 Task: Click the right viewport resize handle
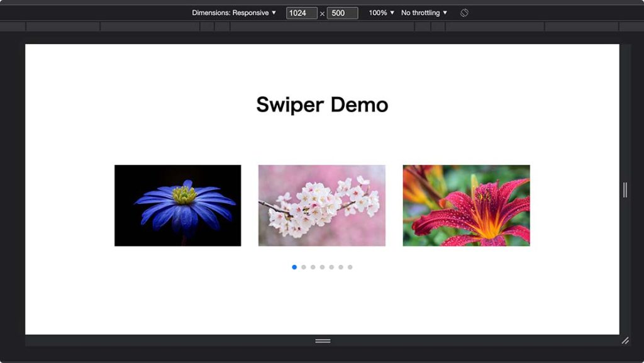pyautogui.click(x=624, y=189)
